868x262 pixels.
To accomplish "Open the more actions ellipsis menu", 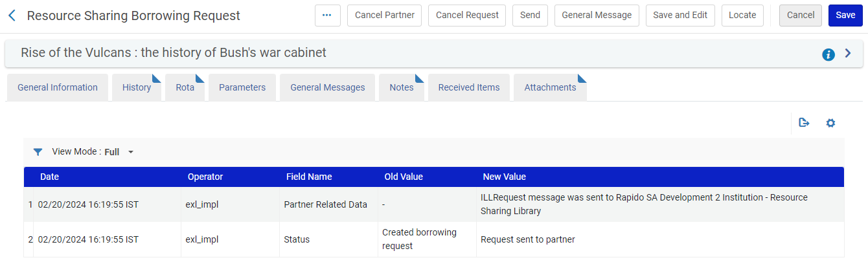I will click(x=327, y=16).
